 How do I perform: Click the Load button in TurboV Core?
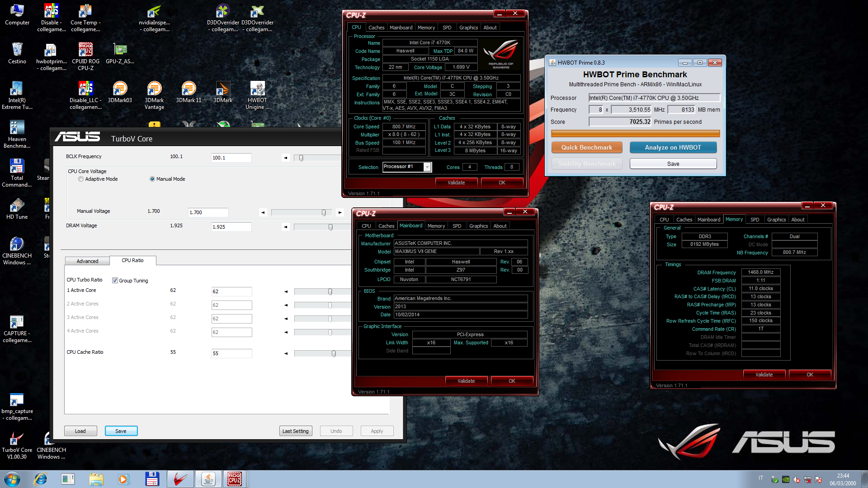tap(80, 431)
